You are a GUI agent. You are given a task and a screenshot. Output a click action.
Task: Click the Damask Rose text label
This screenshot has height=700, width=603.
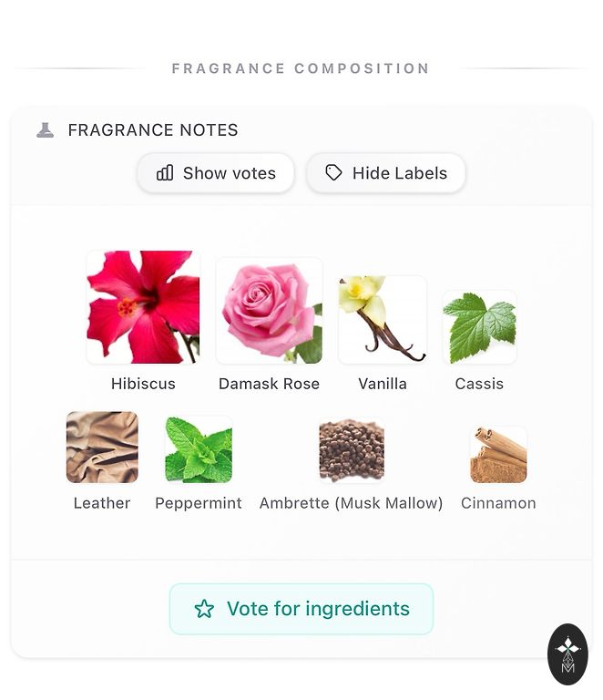click(x=269, y=384)
